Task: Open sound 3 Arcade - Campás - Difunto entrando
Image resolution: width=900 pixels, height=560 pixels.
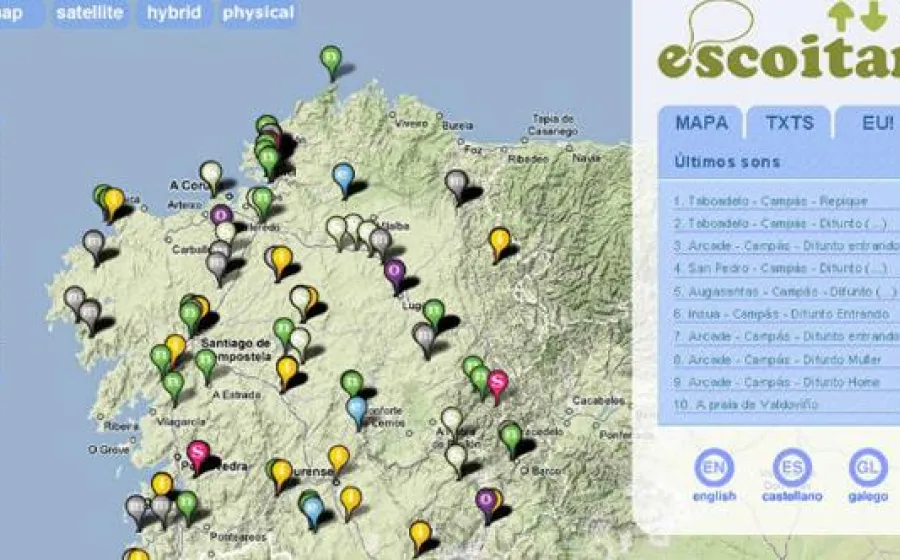Action: [x=786, y=246]
